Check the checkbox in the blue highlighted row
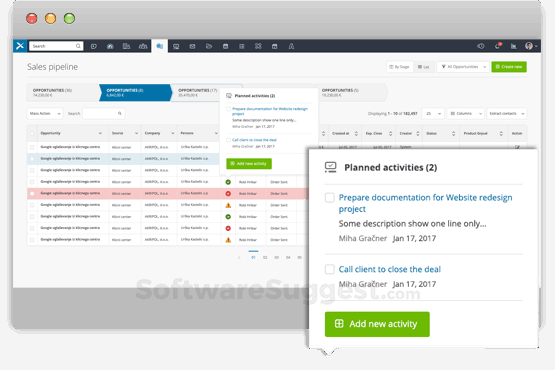 [32, 159]
